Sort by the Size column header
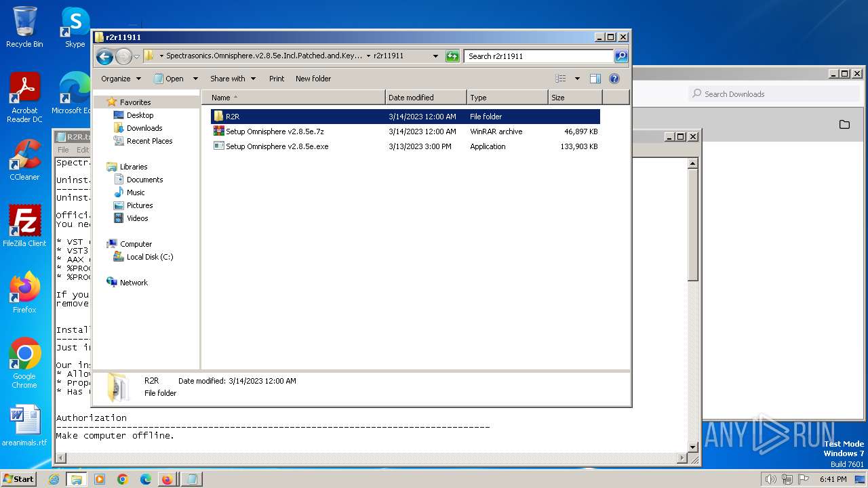Screen dimensions: 868x488 point(575,98)
